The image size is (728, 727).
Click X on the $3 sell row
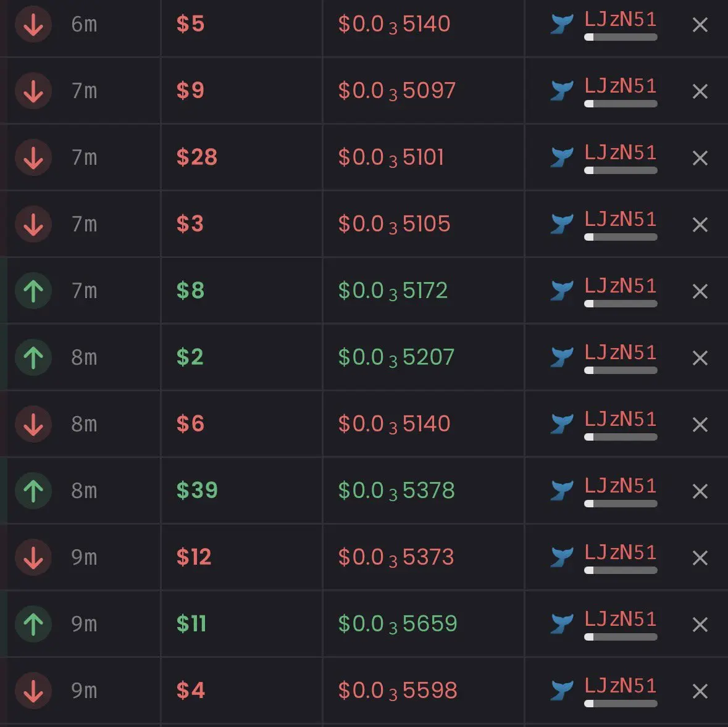(x=700, y=225)
